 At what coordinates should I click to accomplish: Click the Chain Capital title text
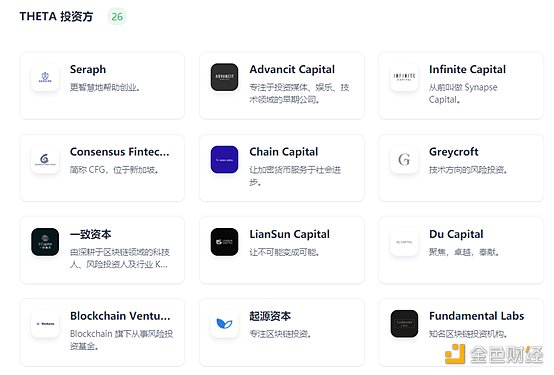pyautogui.click(x=284, y=152)
